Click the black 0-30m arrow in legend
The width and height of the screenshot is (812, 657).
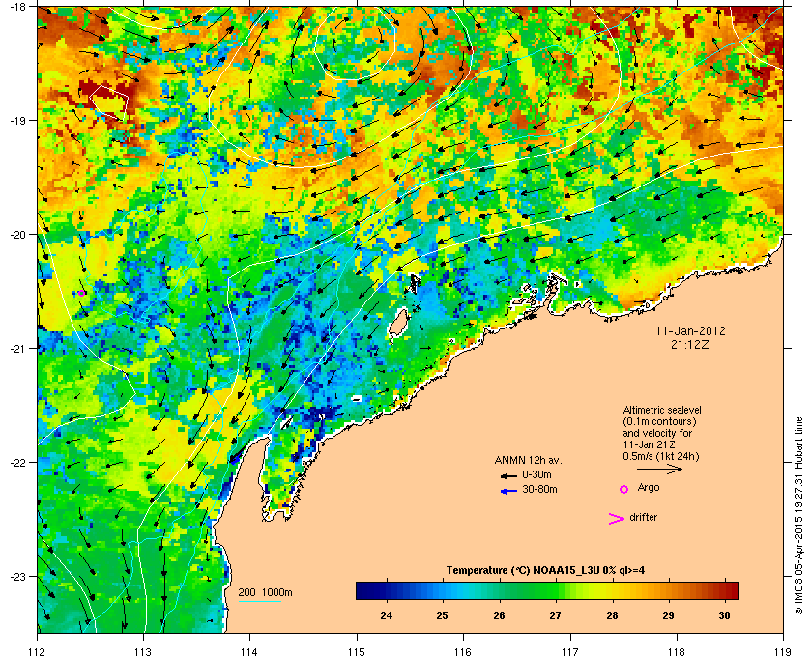(508, 475)
